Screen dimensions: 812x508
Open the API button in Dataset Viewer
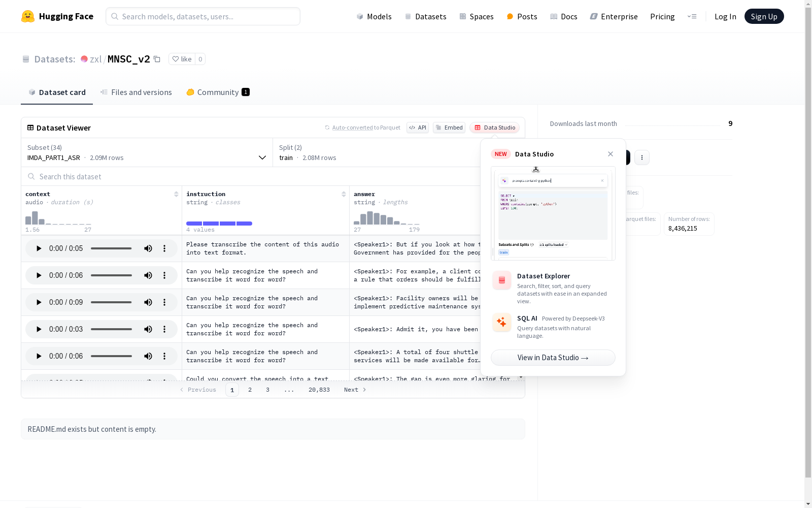click(x=418, y=128)
